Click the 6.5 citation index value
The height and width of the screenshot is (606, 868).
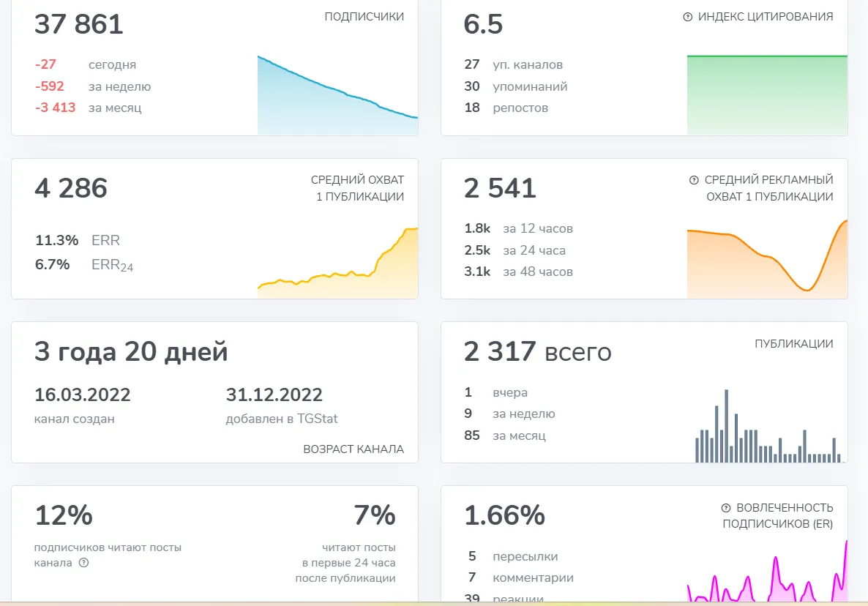click(x=483, y=24)
